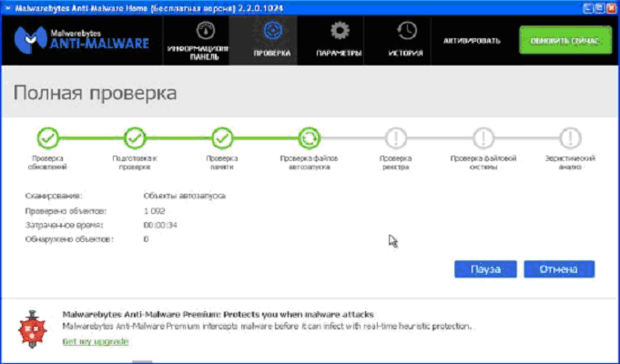Click the Полная проверка heading
Viewport: 620px width, 364px height.
95,93
